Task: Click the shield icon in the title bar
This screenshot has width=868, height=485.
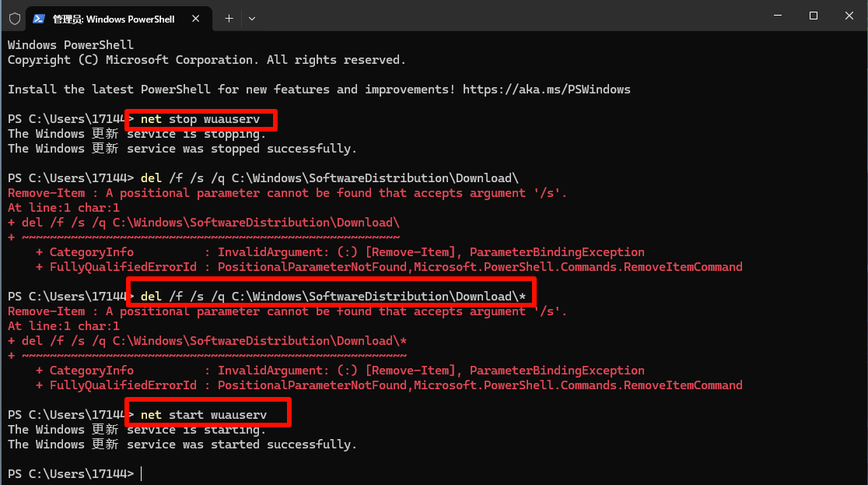Action: click(15, 19)
